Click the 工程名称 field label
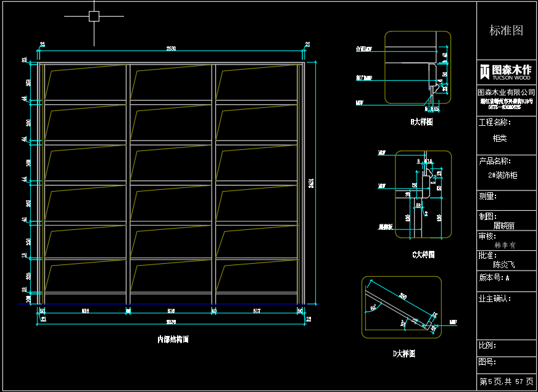Viewport: 538px width, 392px height. click(494, 122)
